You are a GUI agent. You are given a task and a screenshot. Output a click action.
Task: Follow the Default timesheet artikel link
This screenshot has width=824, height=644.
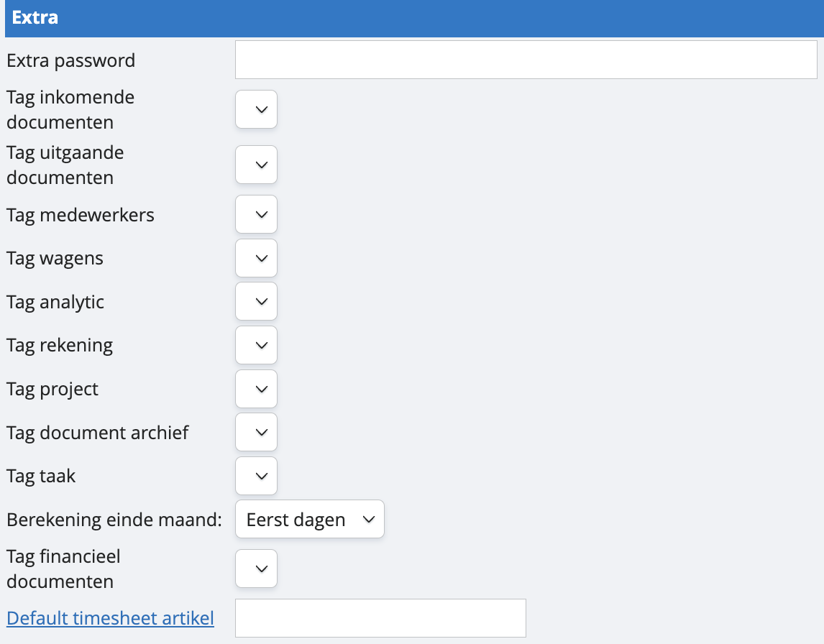[111, 617]
